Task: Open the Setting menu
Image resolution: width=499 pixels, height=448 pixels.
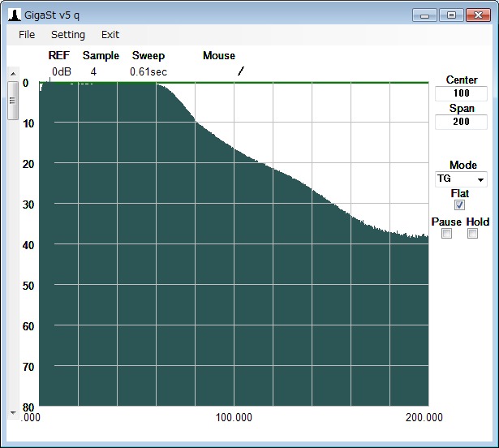Action: coord(68,35)
